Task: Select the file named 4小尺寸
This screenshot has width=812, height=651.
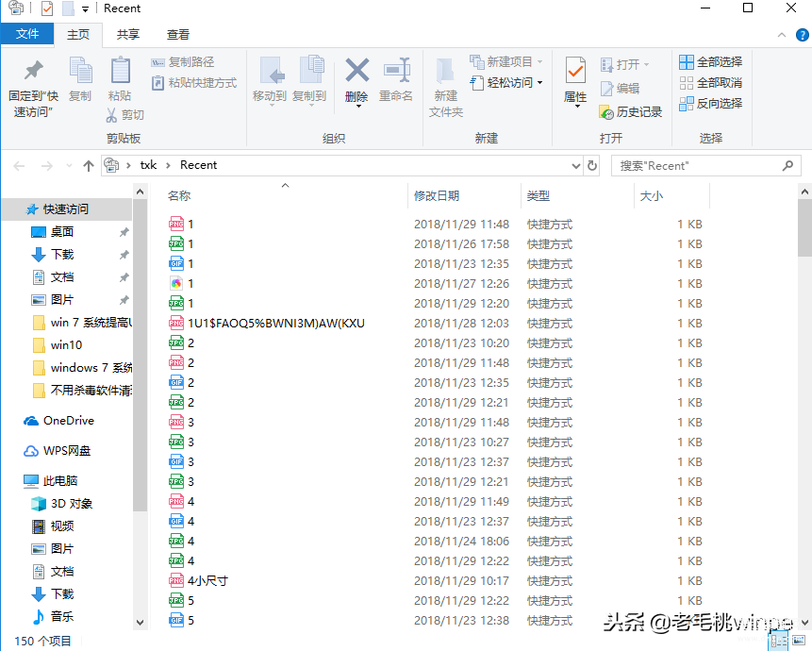Action: pos(207,580)
